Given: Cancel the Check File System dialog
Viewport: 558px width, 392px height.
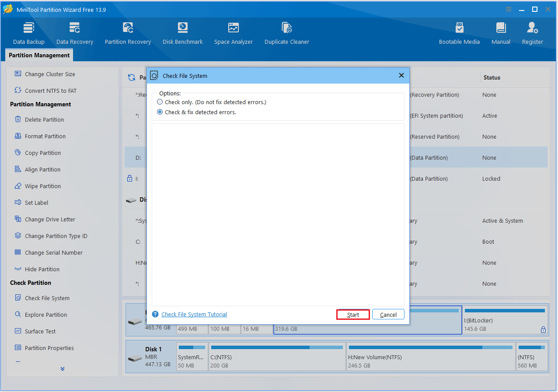Looking at the screenshot, I should (x=388, y=315).
